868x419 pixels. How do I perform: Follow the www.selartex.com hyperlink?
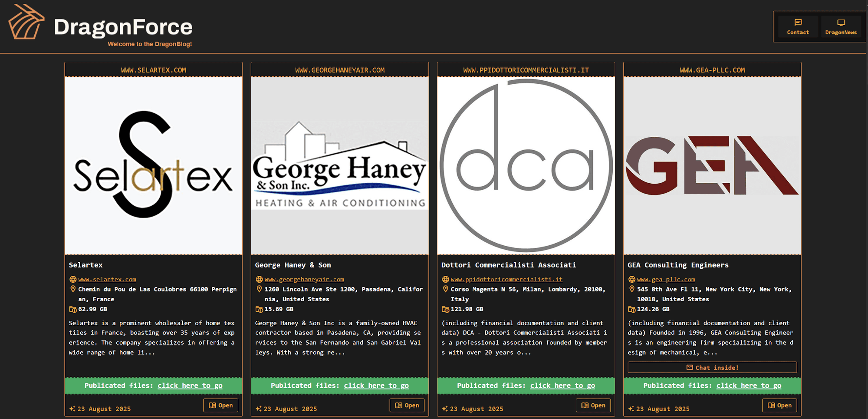click(x=107, y=280)
